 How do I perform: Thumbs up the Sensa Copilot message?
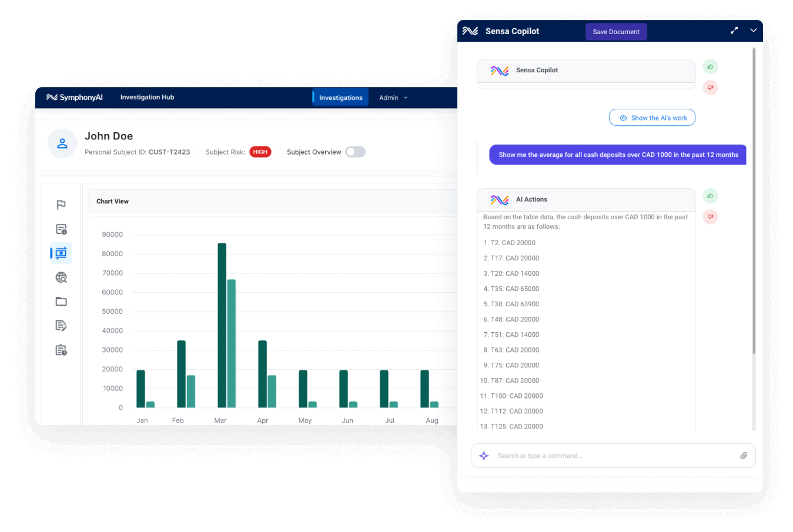(710, 67)
